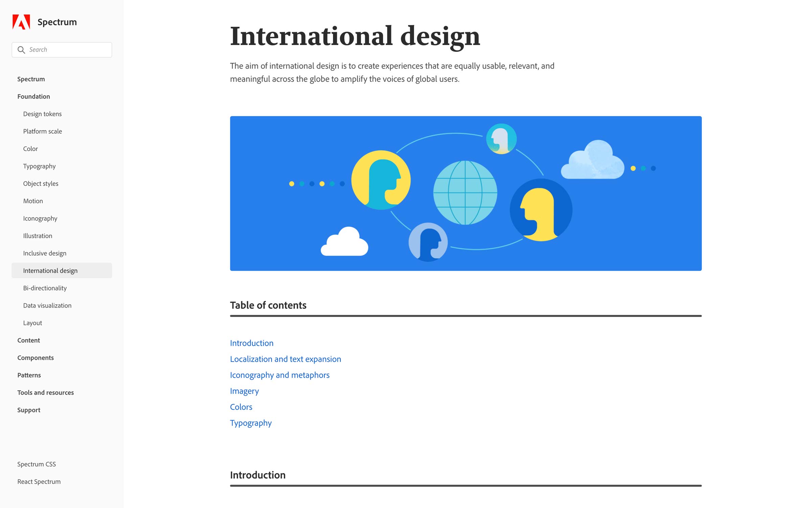Collapse the Foundation section in the sidebar
Screen dimensions: 812x508
[33, 97]
